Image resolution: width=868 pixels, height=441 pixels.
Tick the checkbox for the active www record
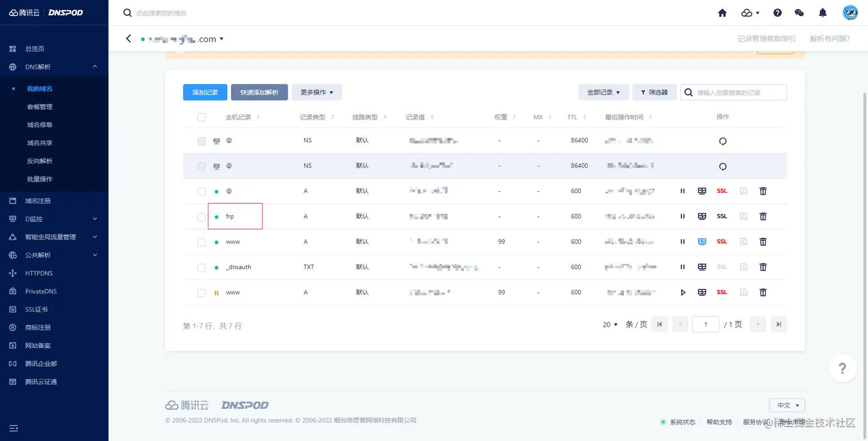click(201, 242)
